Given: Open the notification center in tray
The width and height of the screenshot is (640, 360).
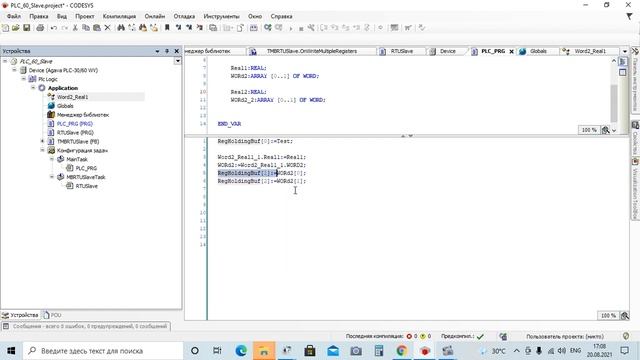Looking at the screenshot, I should 624,351.
